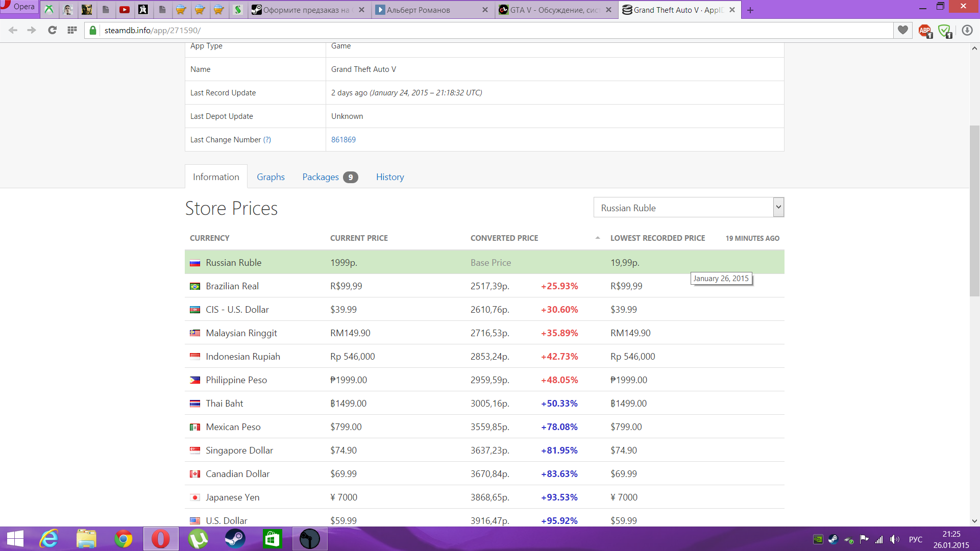Image resolution: width=980 pixels, height=551 pixels.
Task: Click the Brazilian Real row label
Action: 232,286
